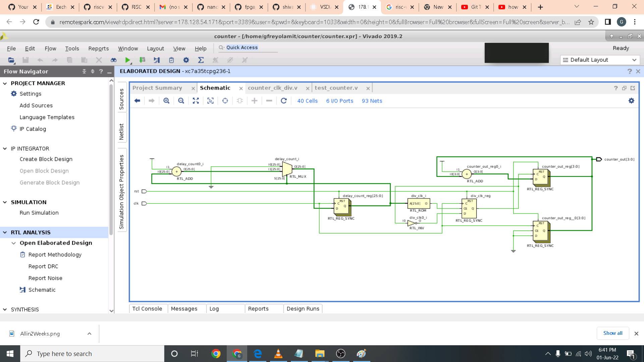
Task: Switch to the counter_clk_div.v tab
Action: [x=272, y=88]
